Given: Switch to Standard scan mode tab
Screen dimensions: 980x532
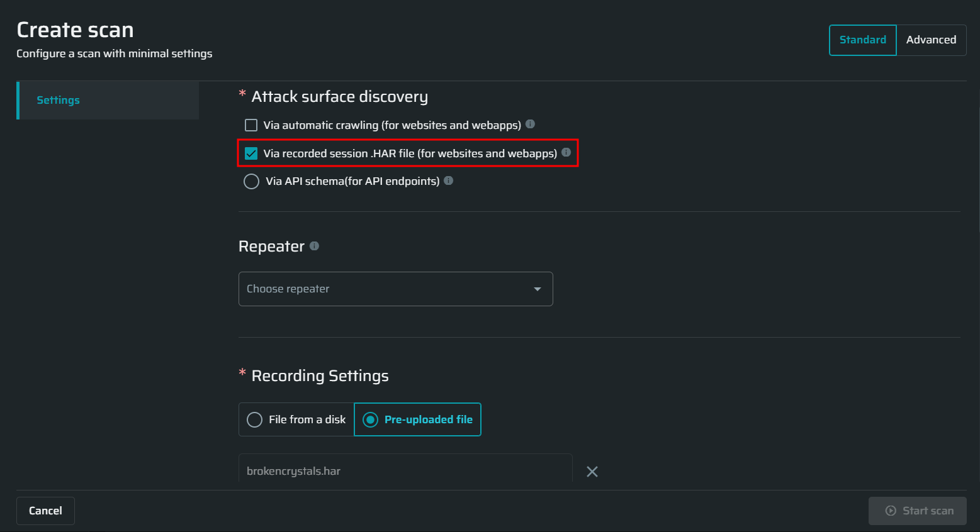Looking at the screenshot, I should [x=862, y=40].
